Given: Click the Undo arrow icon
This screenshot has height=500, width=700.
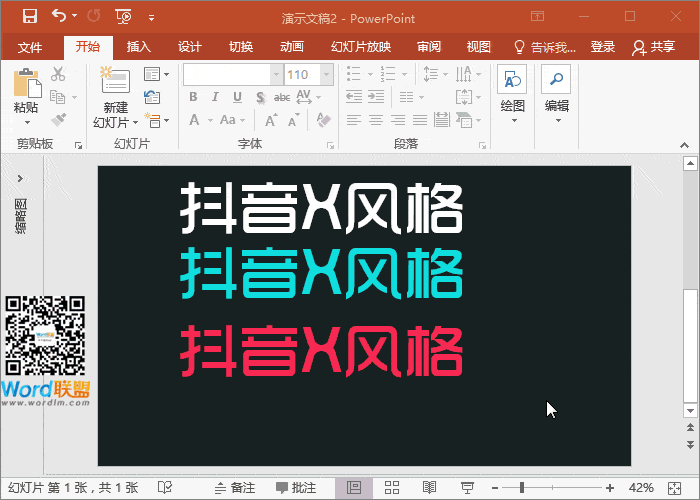Looking at the screenshot, I should 59,16.
